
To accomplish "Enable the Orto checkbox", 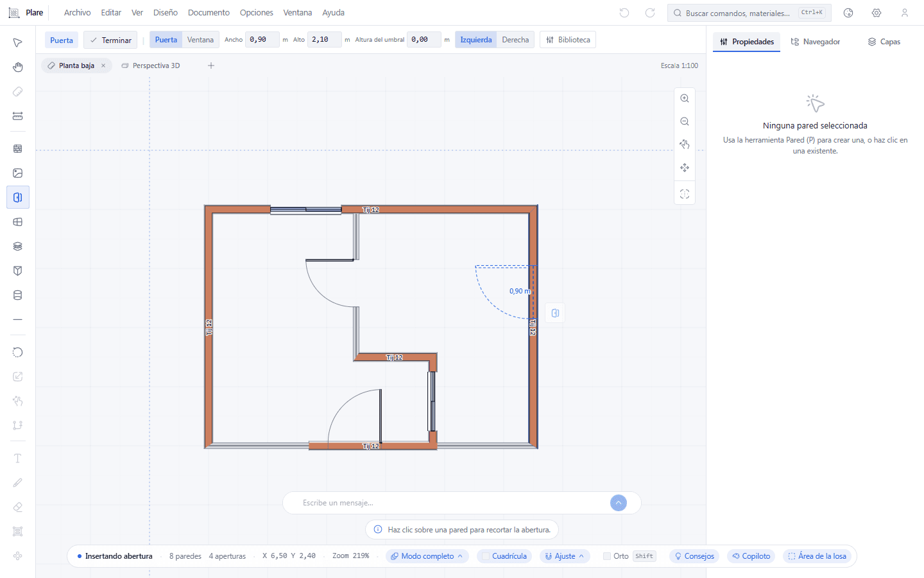I will [x=607, y=556].
